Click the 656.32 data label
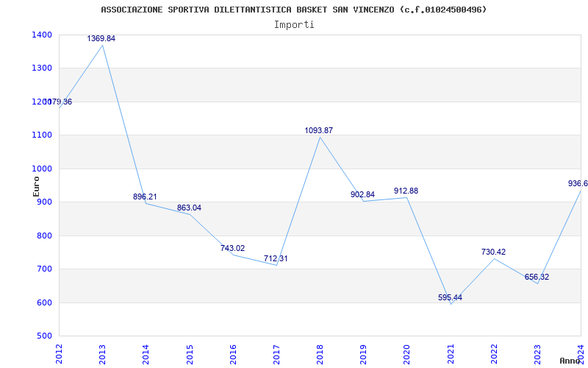Screen dimensions: 588x368 click(537, 277)
